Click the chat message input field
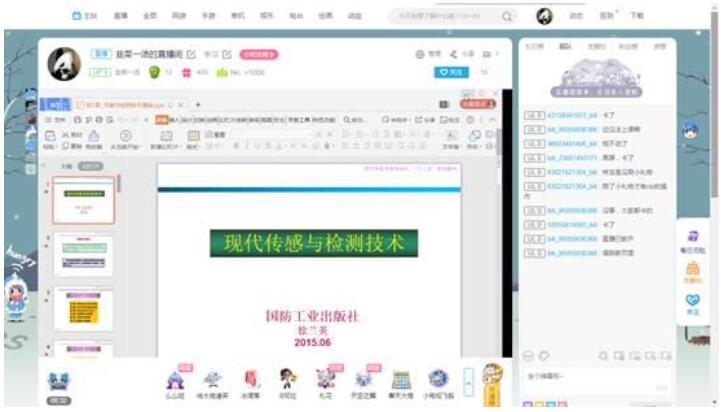721x412 pixels. 590,376
